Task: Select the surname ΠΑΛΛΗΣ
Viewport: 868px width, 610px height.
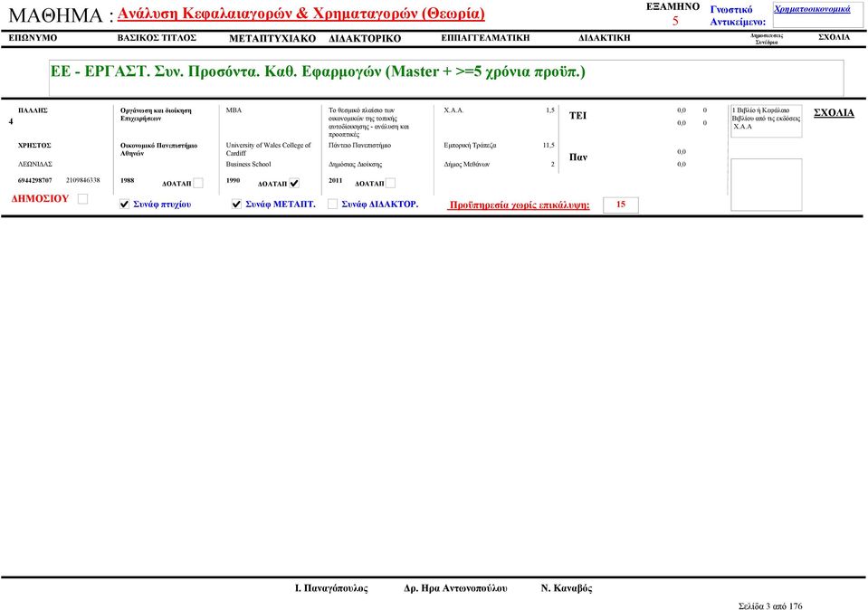Action: click(33, 110)
